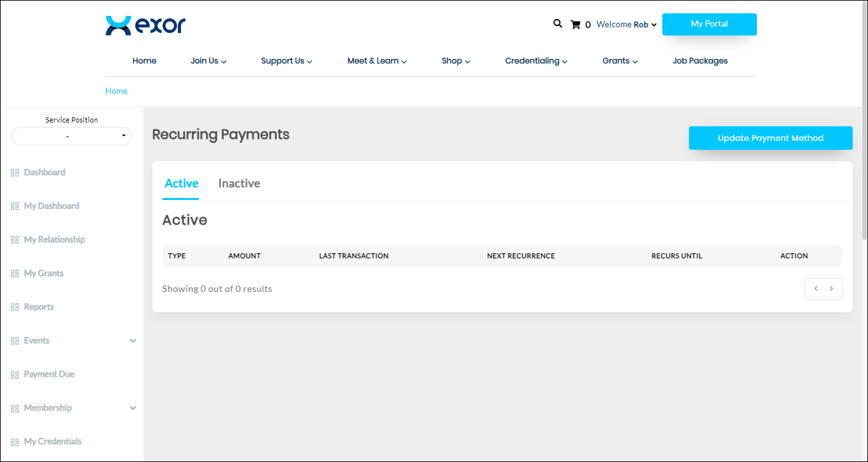Switch to the Inactive tab
Viewport: 868px width, 462px height.
(239, 183)
